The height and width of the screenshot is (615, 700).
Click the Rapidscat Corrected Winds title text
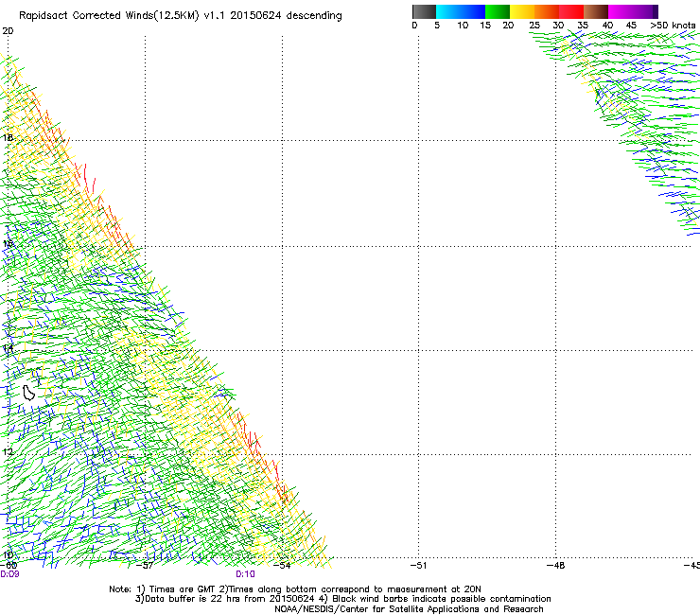click(181, 16)
